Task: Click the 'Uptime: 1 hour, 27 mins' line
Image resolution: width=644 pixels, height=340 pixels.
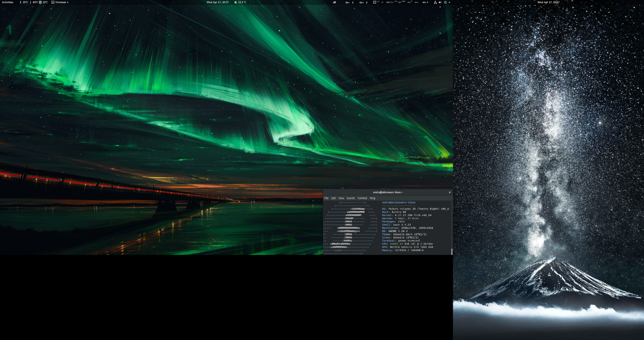Action: [400, 219]
